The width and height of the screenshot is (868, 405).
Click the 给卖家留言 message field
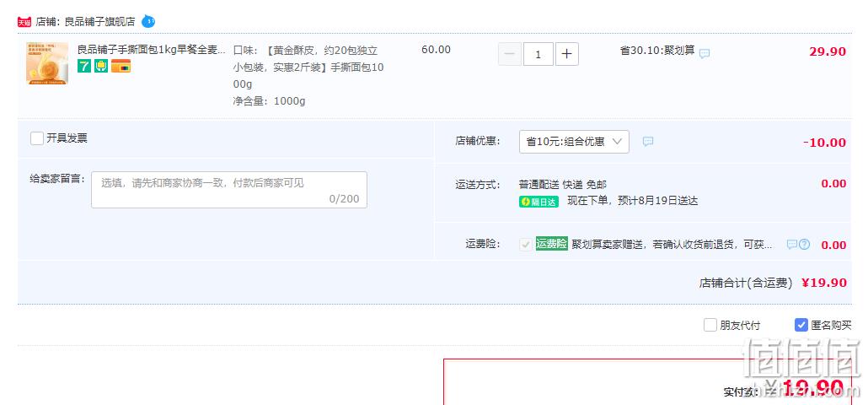point(229,190)
